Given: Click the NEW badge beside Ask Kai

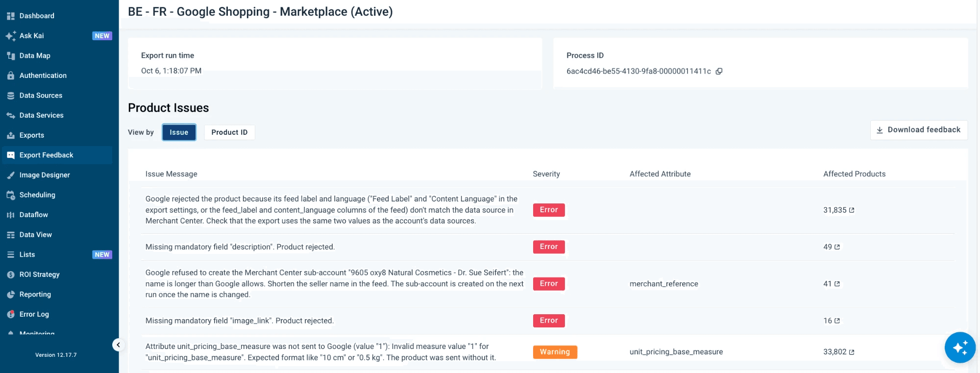Looking at the screenshot, I should [102, 36].
